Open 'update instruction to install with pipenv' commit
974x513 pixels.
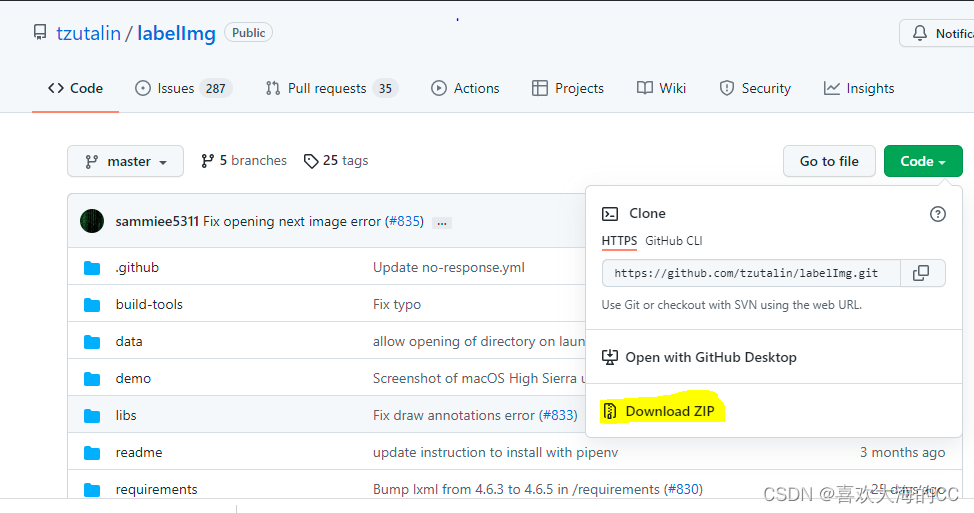pos(495,452)
